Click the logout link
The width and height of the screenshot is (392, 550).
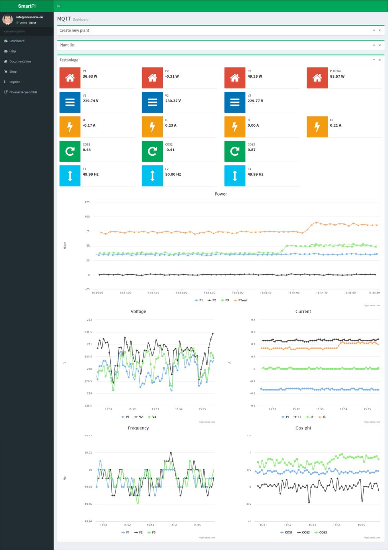click(x=32, y=23)
